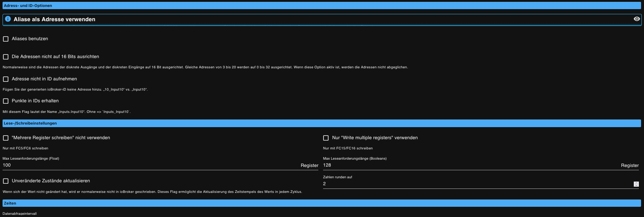644x217 pixels.
Task: Click the Aliase als Adresse verwenden title
Action: 54,19
